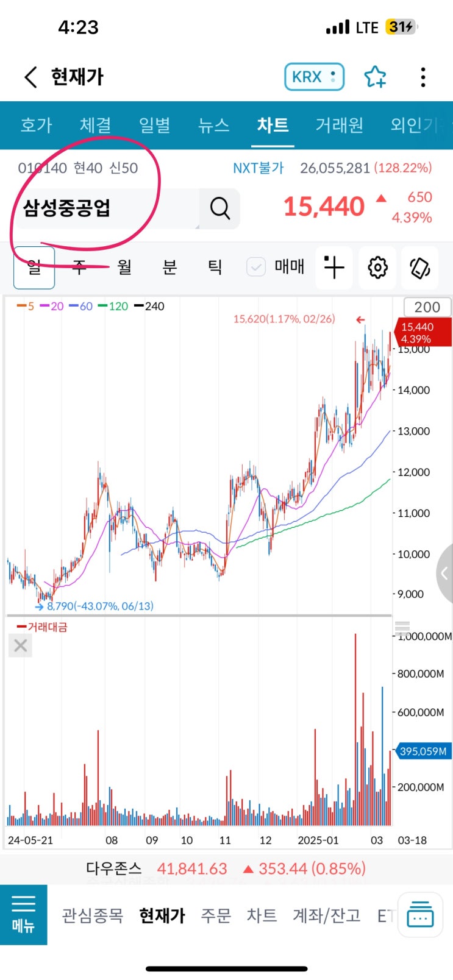Tap the 15,440 current price chart label
Screen dimensions: 453x980
pos(423,333)
